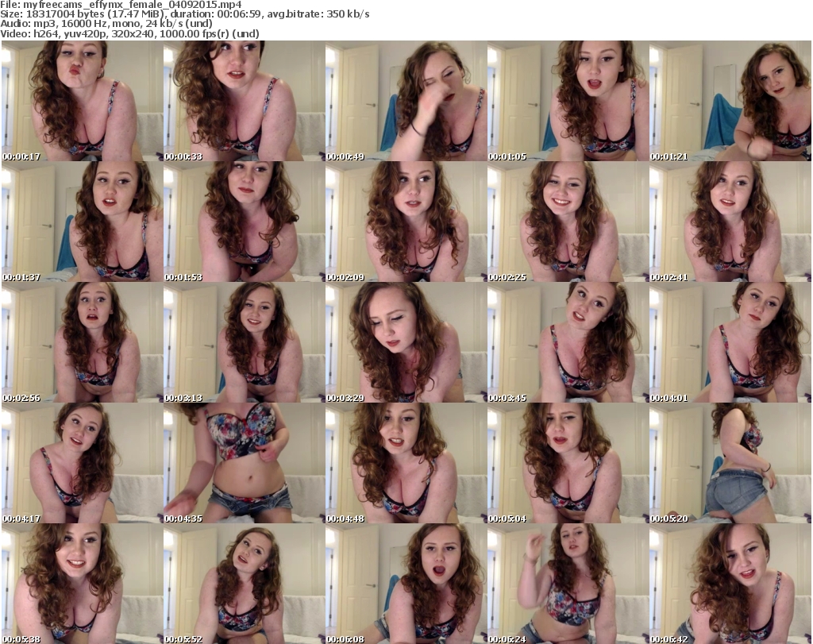The image size is (813, 644).
Task: Open the 00:03:29 thumbnail
Action: point(406,342)
